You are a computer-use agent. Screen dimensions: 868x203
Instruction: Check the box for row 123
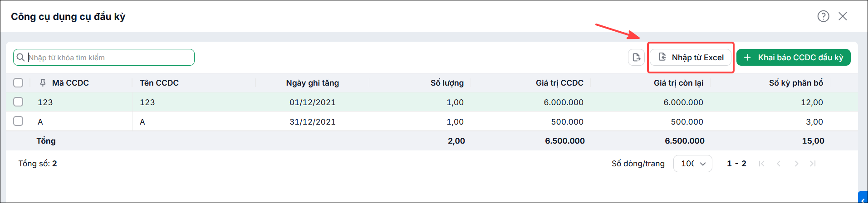(18, 102)
